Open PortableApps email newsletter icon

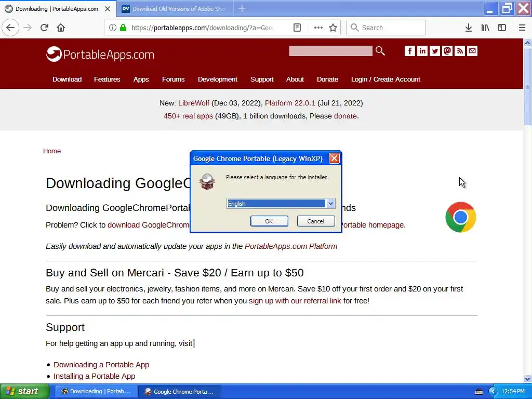click(x=472, y=51)
